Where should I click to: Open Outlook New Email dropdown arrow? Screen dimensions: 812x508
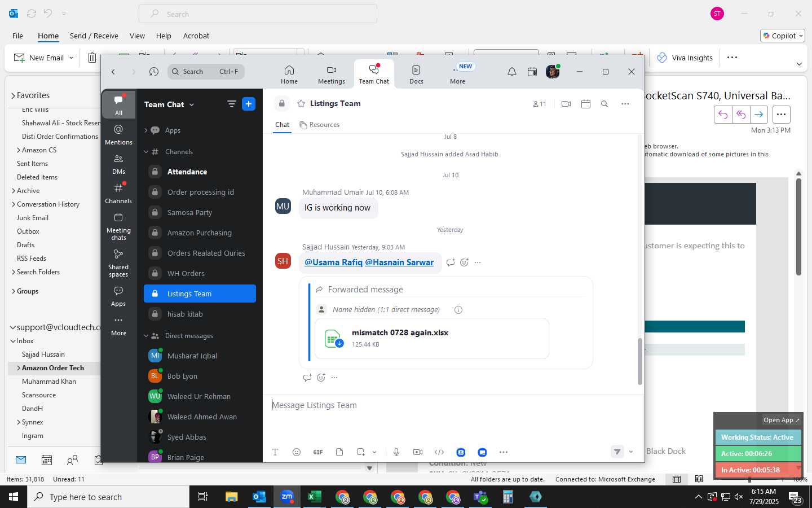tap(71, 58)
